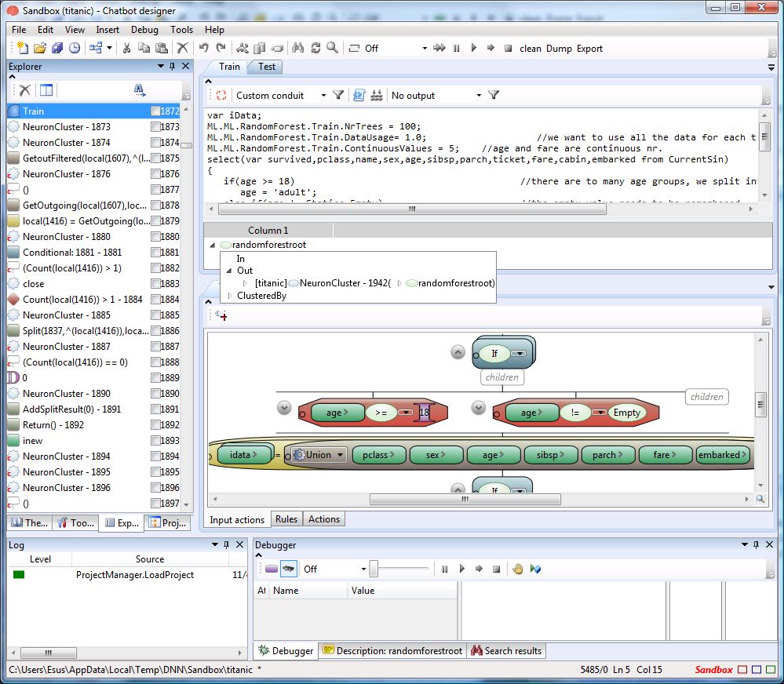Screen dimensions: 784x684
Task: Open the No output dropdown
Action: (479, 95)
